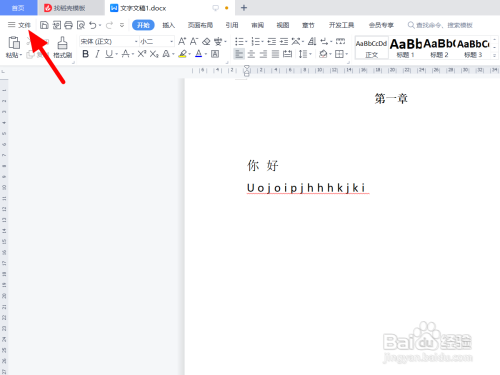Open underline style dropdown arrow
Screen dimensions: 500x375
(x=117, y=54)
